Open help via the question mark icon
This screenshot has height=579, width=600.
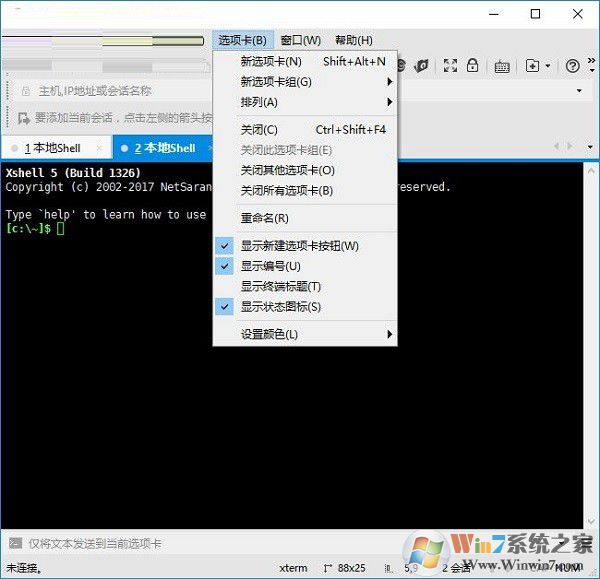[572, 66]
